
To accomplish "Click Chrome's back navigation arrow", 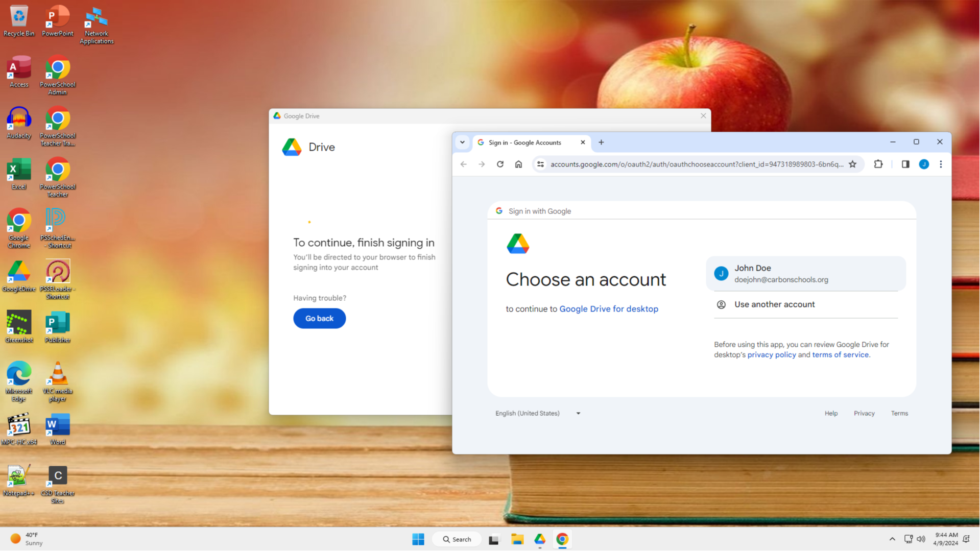I will click(463, 164).
